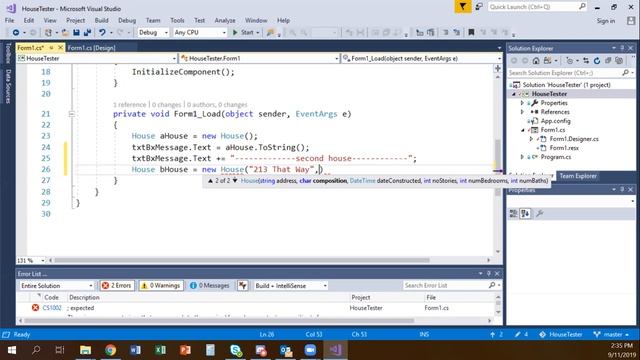Switch to Form1.cs [Design] tab
The image size is (640, 360).
coord(91,48)
